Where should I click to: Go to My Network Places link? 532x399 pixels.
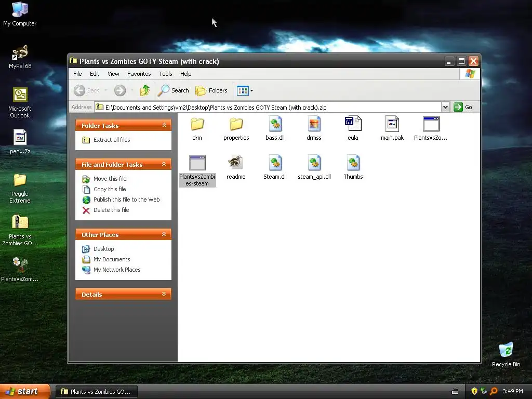pos(117,270)
